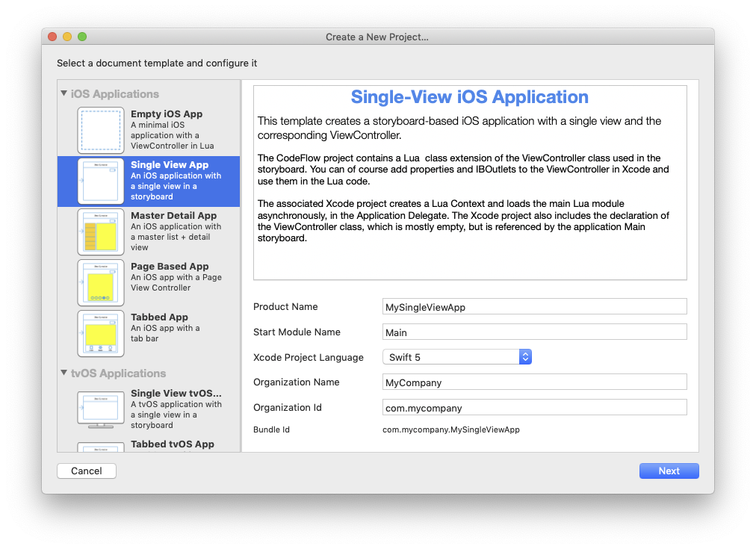
Task: Click the Single View App template icon
Action: (101, 182)
